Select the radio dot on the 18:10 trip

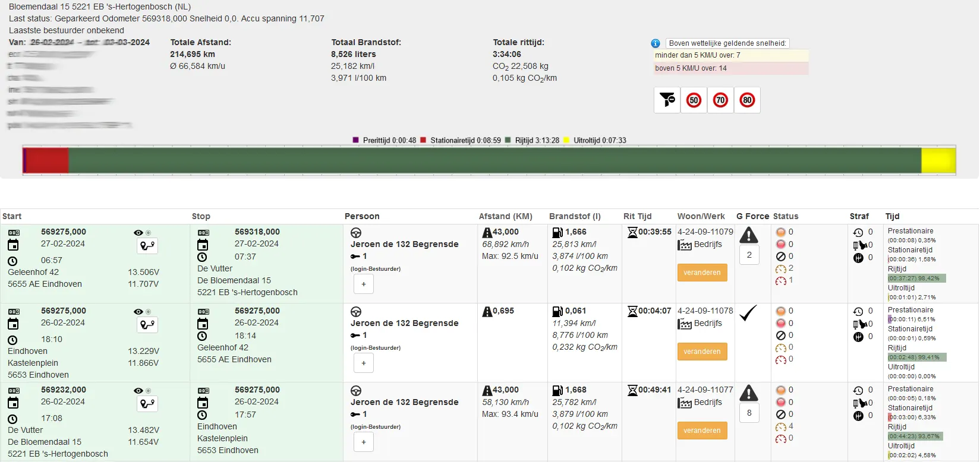(149, 312)
